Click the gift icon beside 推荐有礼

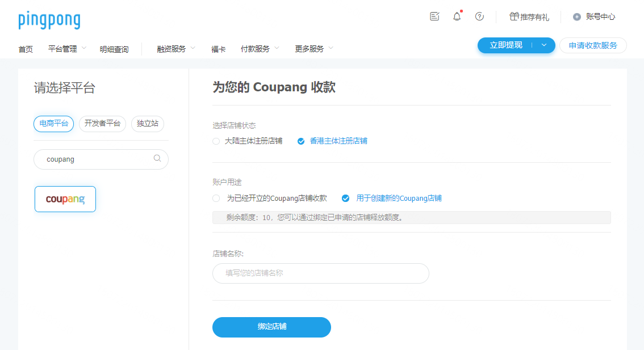pos(514,16)
